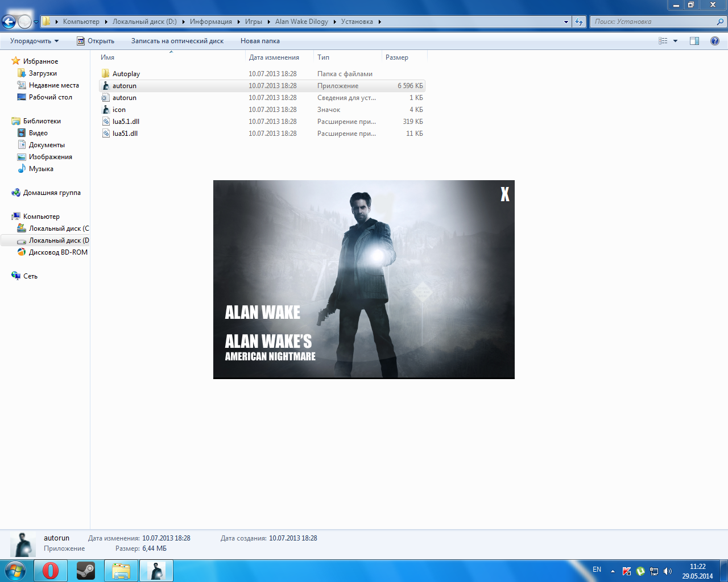Sort by the Имя column header
Image resolution: width=728 pixels, height=582 pixels.
(x=171, y=57)
